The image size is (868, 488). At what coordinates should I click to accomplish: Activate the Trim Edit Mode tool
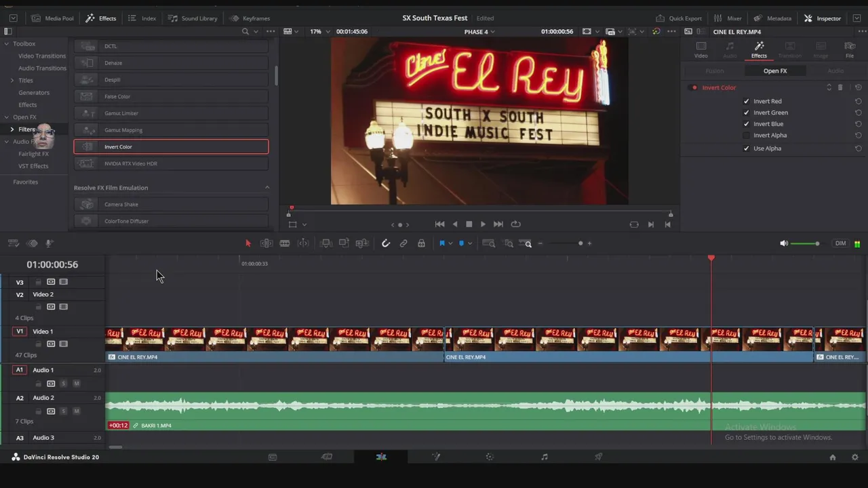pyautogui.click(x=267, y=243)
